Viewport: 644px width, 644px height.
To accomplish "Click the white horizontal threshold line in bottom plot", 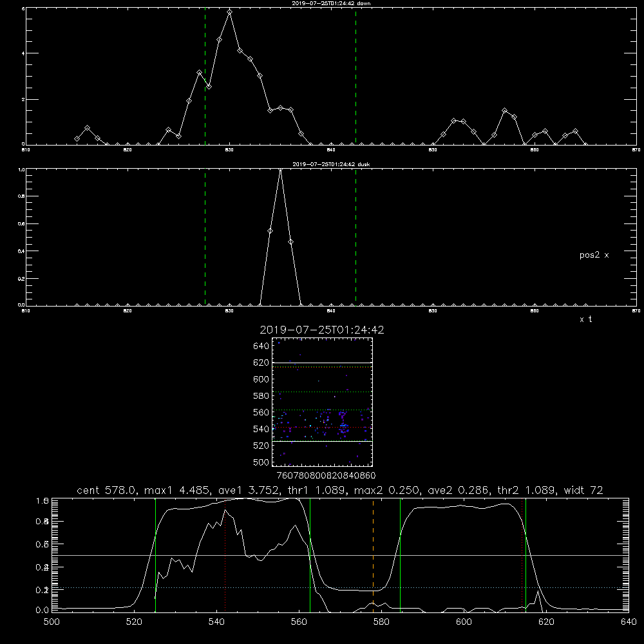I will [x=340, y=555].
